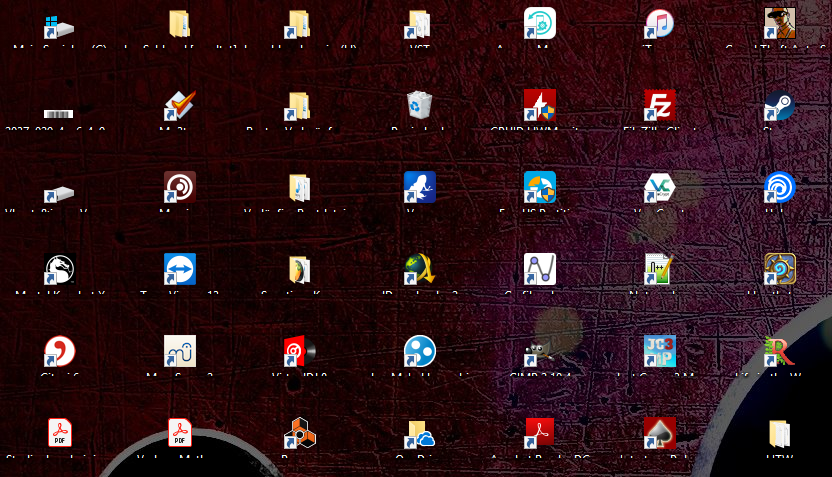Open the plain gray drive shortcut

tap(59, 194)
